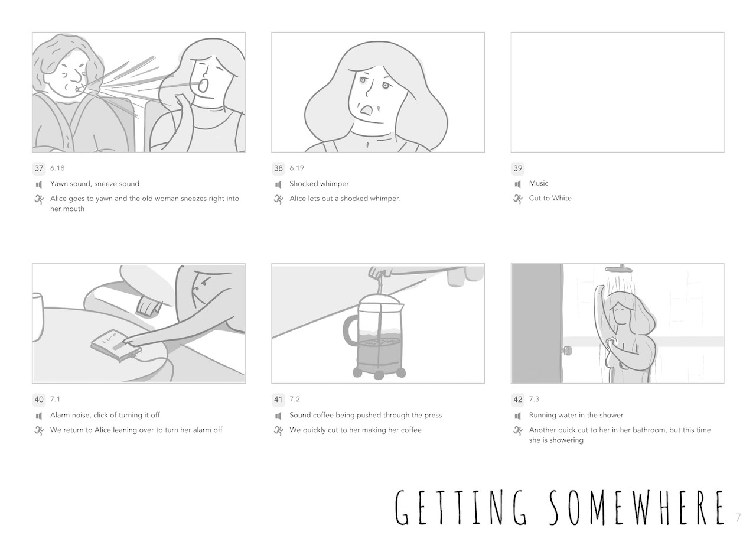Click shot number badge 38
Viewport: 756px width, 535px height.
point(278,168)
